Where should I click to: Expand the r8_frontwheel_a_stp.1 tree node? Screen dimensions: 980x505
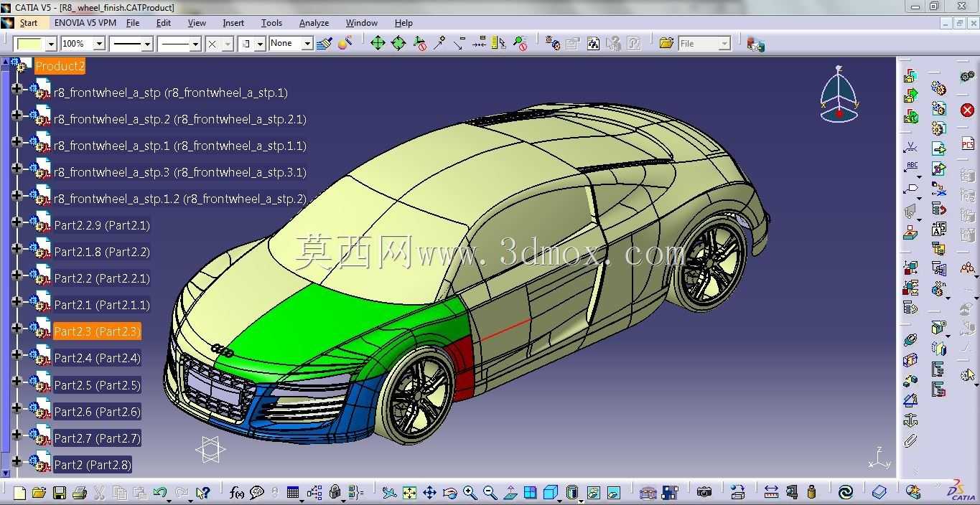pos(17,142)
